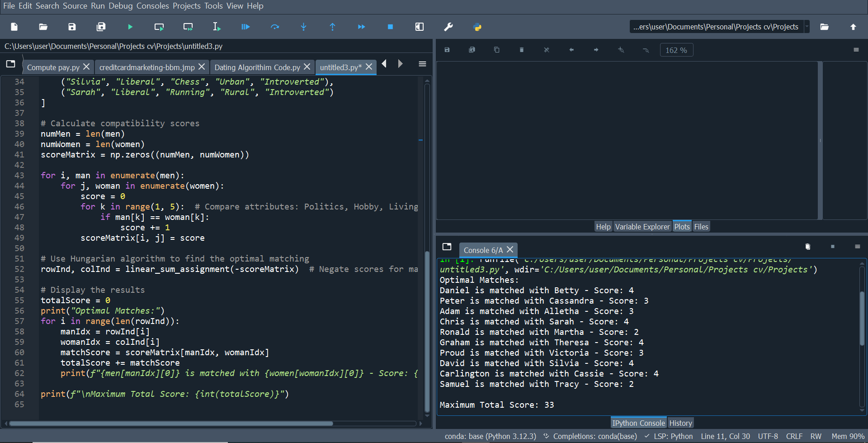Viewport: 868px width, 443px height.
Task: Click the 162 % zoom level field
Action: pos(676,50)
